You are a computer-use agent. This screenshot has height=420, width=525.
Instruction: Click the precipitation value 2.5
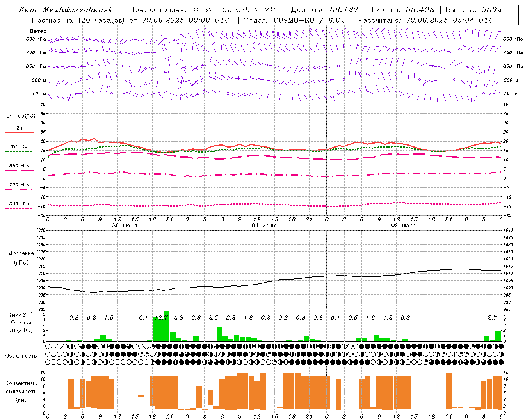(213, 318)
